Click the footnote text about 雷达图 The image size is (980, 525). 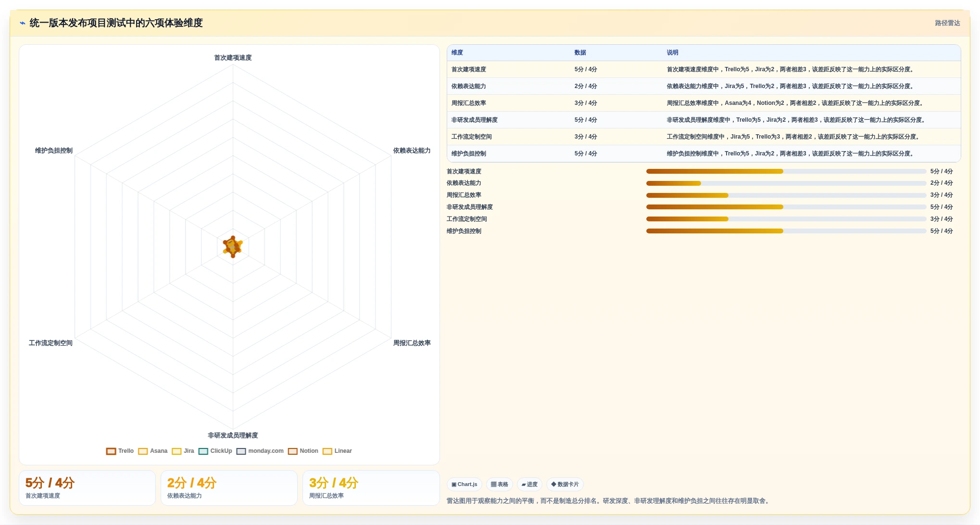(609, 501)
